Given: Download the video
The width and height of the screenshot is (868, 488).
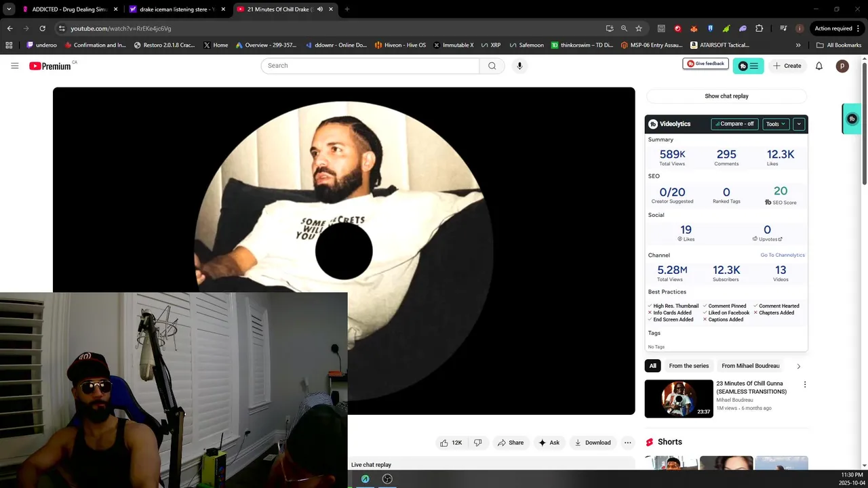Looking at the screenshot, I should (593, 443).
